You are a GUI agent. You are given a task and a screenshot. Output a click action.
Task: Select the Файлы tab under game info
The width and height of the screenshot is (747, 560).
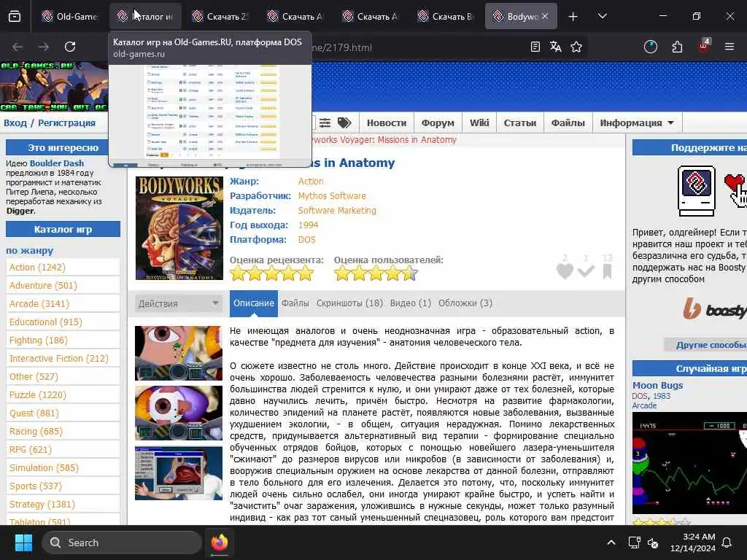point(295,303)
